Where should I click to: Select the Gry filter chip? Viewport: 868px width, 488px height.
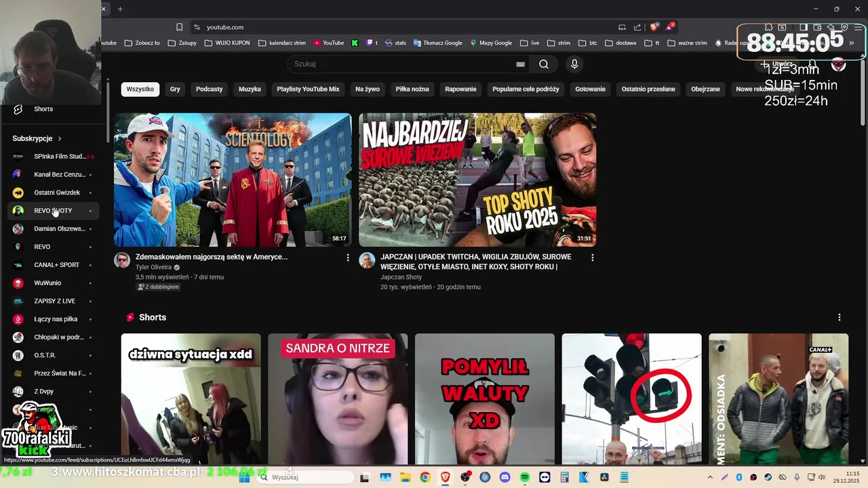point(175,89)
